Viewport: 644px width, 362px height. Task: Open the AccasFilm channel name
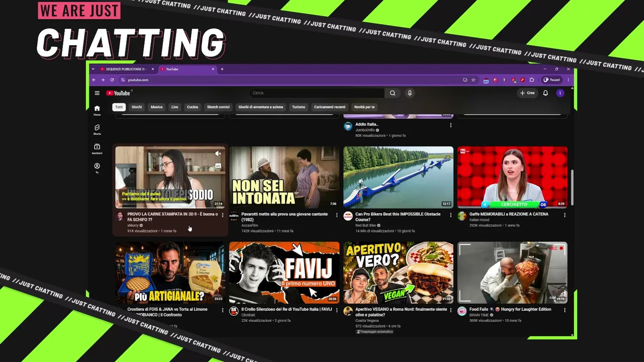tap(250, 225)
